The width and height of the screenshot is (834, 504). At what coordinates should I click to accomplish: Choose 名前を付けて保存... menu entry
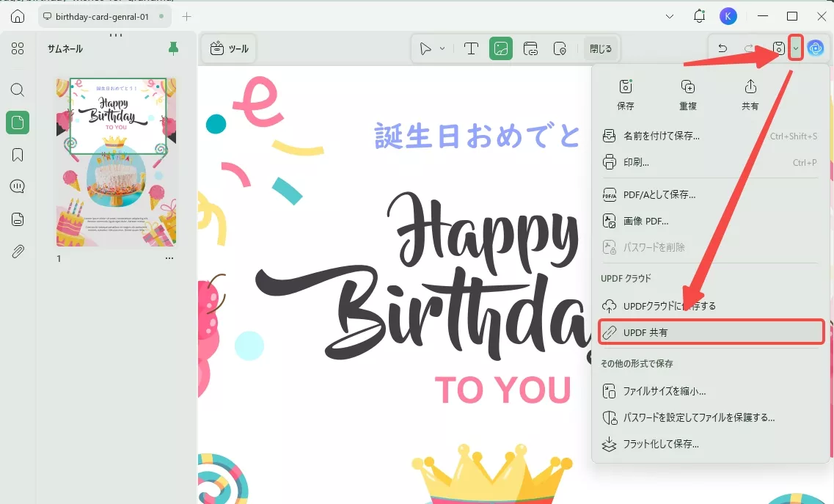(x=711, y=136)
